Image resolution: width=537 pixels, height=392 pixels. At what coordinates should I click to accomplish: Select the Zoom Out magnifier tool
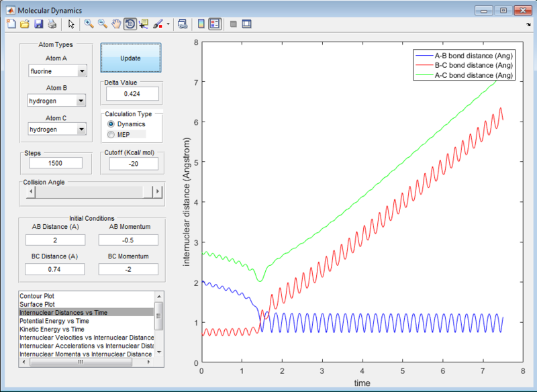click(x=103, y=24)
